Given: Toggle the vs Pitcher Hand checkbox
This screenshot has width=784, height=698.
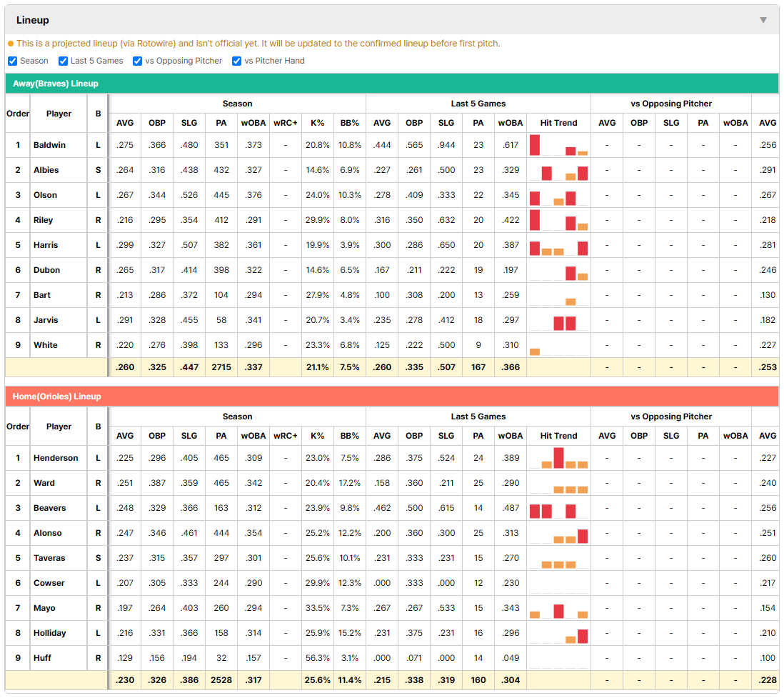Looking at the screenshot, I should [236, 61].
